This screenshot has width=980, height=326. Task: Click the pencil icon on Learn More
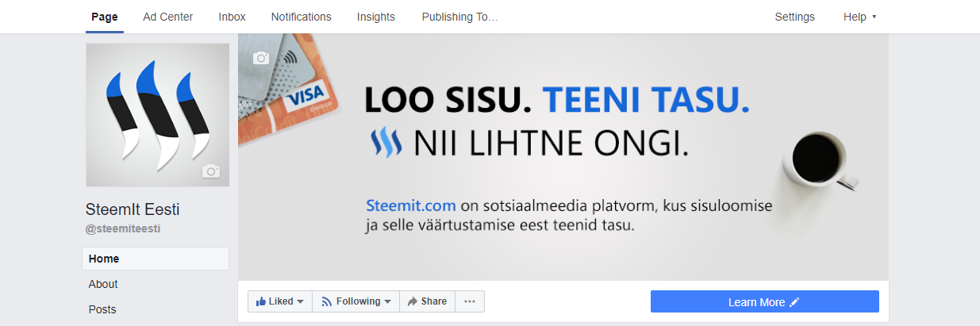794,301
